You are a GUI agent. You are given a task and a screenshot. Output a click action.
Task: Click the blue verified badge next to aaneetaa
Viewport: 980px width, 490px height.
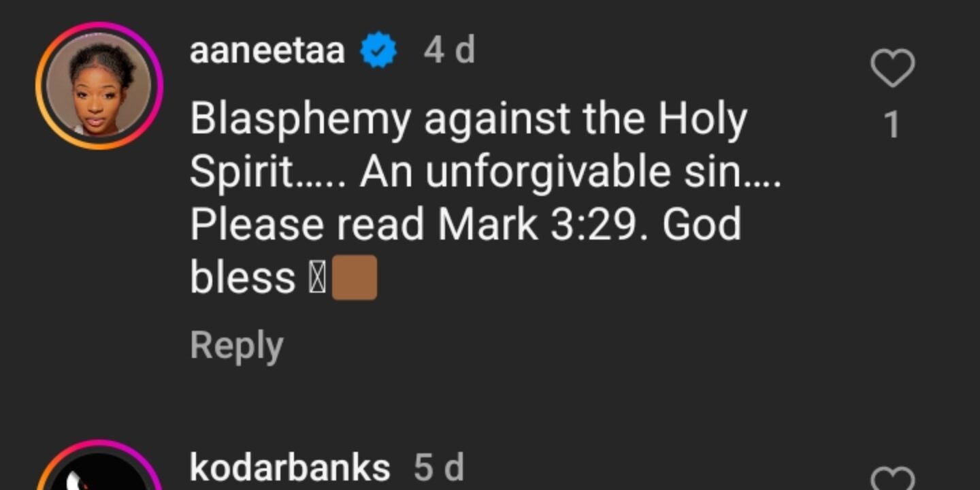[378, 52]
